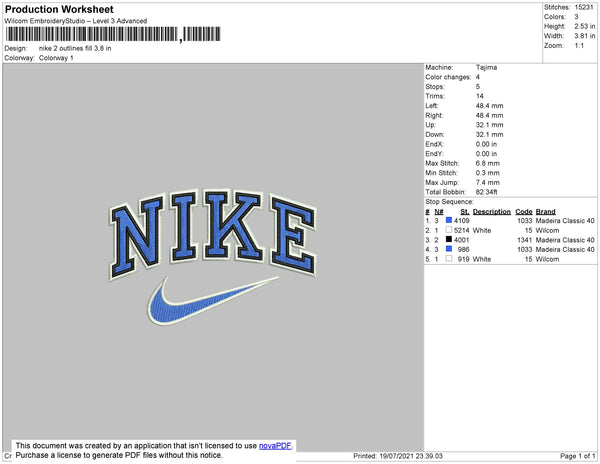This screenshot has height=464, width=600.
Task: Click the Production Worksheet title
Action: [59, 9]
